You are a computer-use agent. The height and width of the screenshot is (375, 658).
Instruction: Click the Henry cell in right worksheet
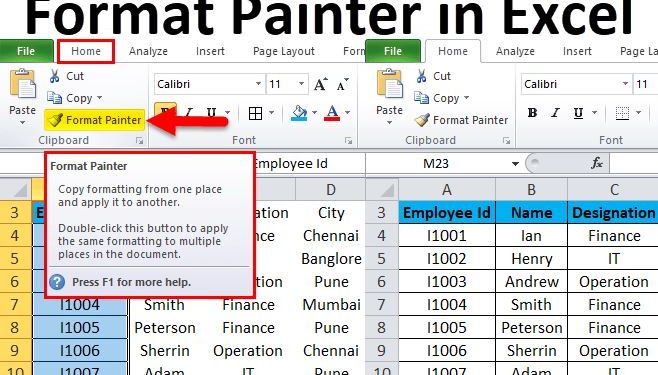coord(531,259)
